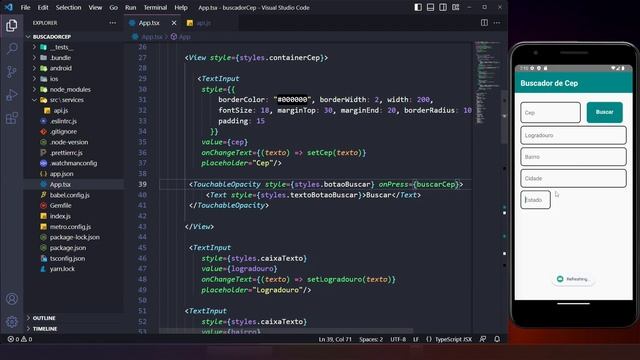Open the Manage gear icon
Image resolution: width=640 pixels, height=360 pixels.
12,322
